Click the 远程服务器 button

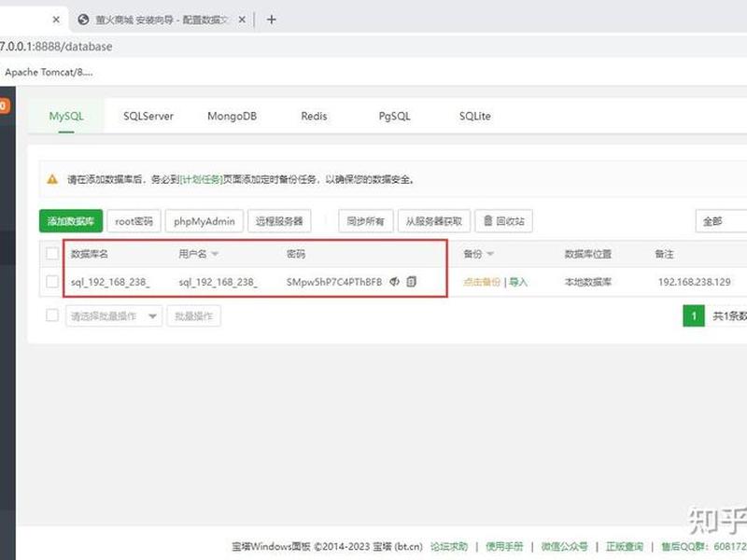[x=279, y=221]
